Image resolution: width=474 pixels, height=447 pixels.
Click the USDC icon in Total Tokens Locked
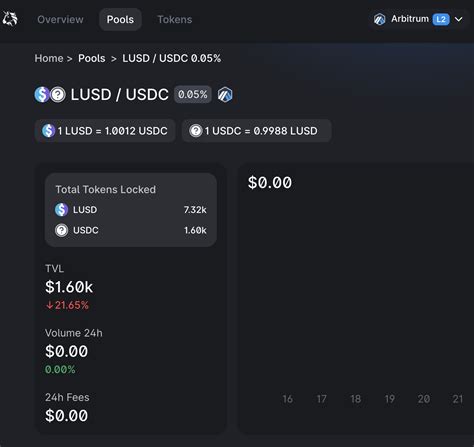[x=62, y=230]
